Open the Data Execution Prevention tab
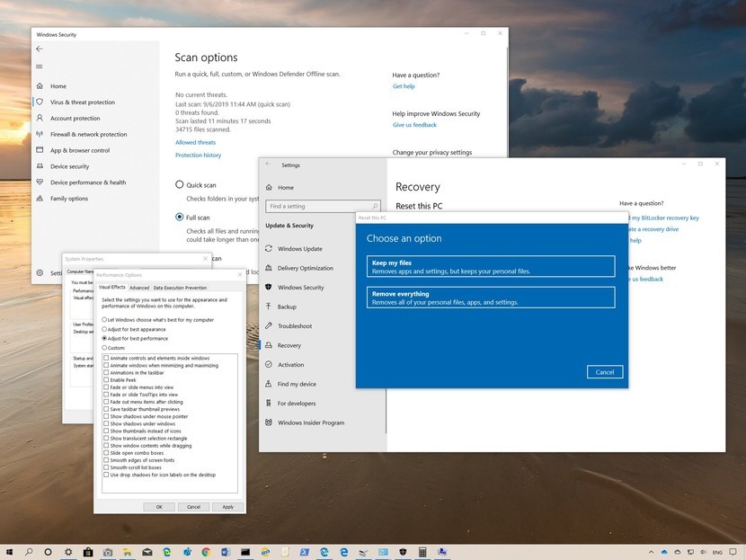Viewport: 746px width, 560px height. 182,288
